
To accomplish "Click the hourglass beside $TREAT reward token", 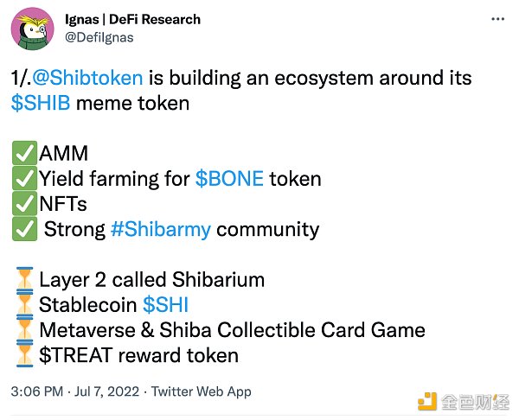I will (x=24, y=354).
